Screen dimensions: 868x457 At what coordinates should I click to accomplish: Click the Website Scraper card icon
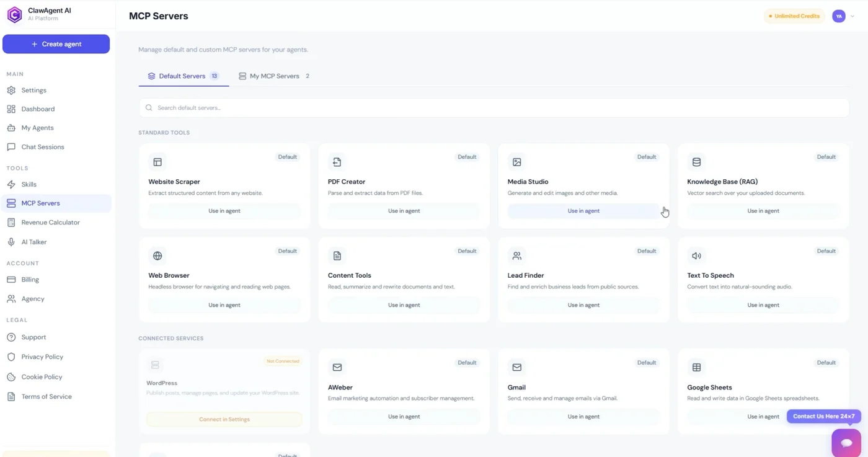[x=157, y=162]
